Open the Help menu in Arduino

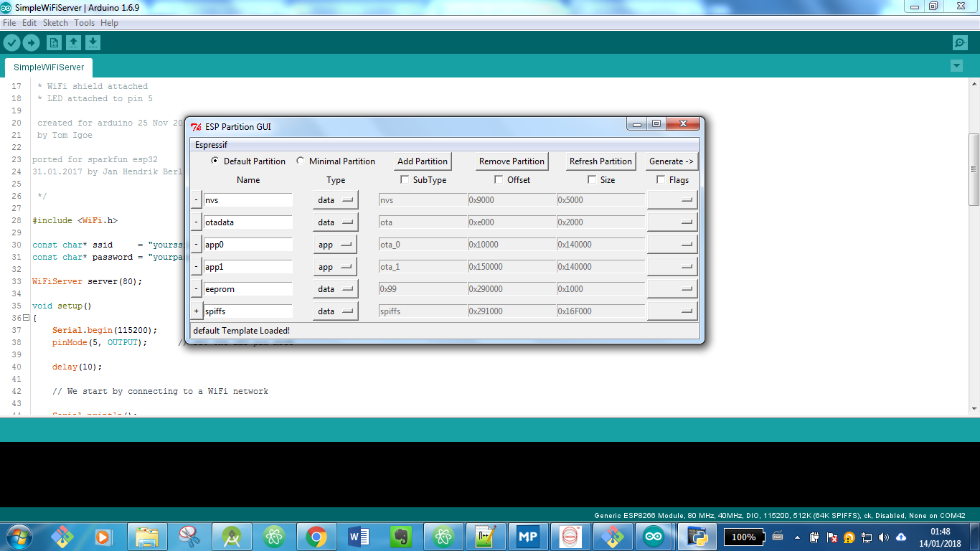109,23
